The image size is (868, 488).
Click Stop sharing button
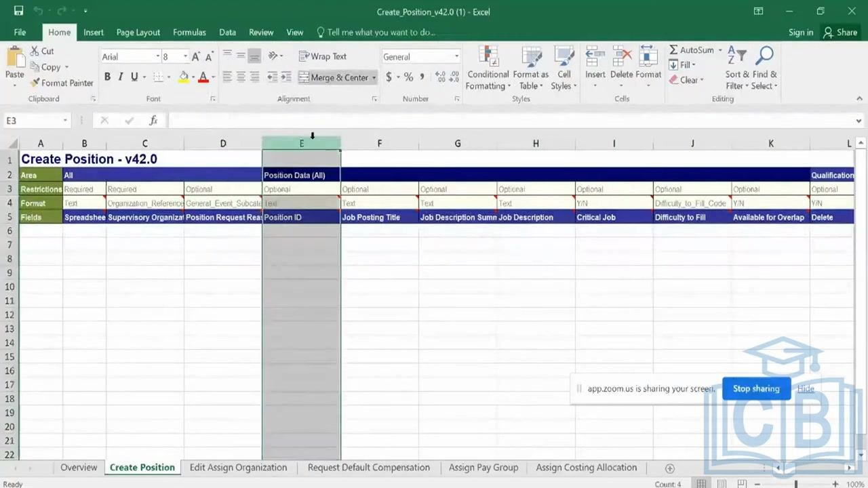pos(756,388)
